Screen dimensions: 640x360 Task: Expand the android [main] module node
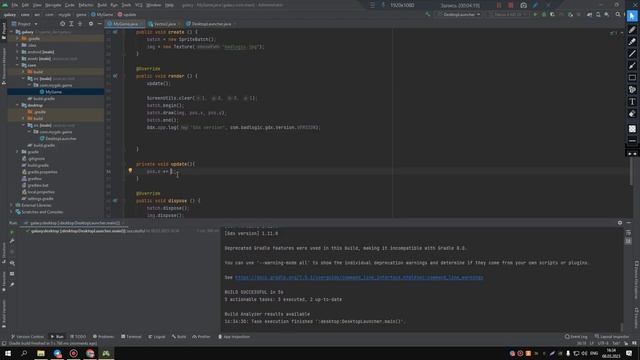[x=18, y=52]
